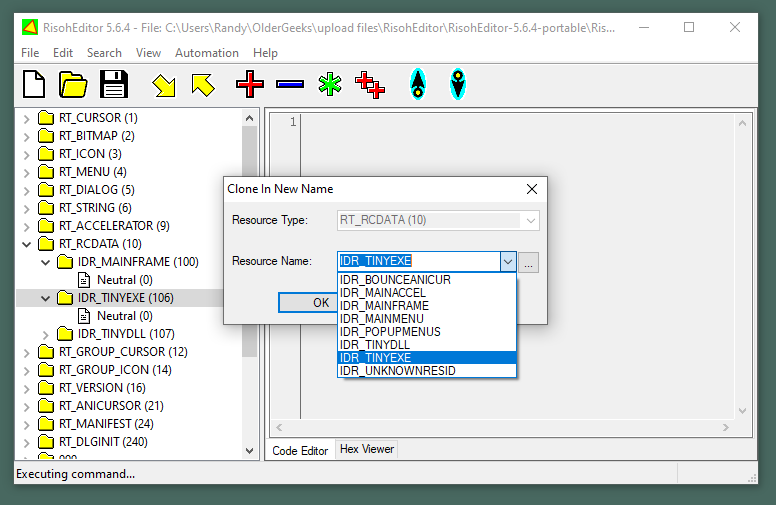
Task: Click the tree scrollbar down arrow
Action: (249, 451)
